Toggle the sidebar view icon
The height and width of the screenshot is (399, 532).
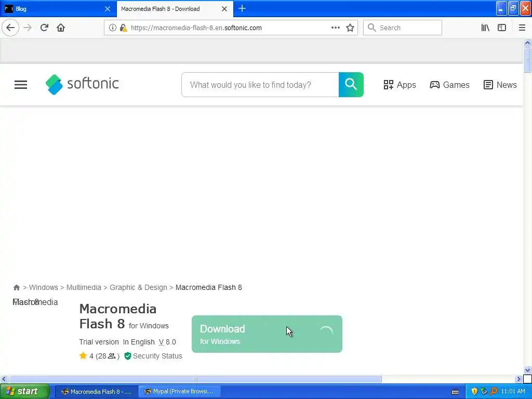tap(502, 28)
